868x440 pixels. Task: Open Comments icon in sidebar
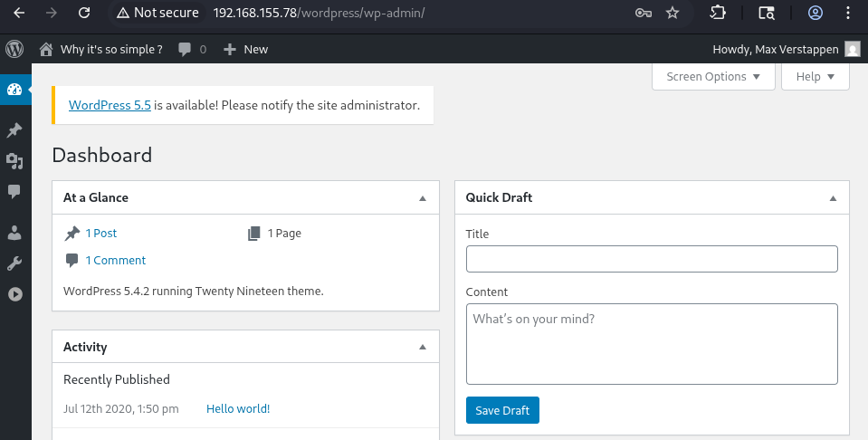[x=14, y=192]
